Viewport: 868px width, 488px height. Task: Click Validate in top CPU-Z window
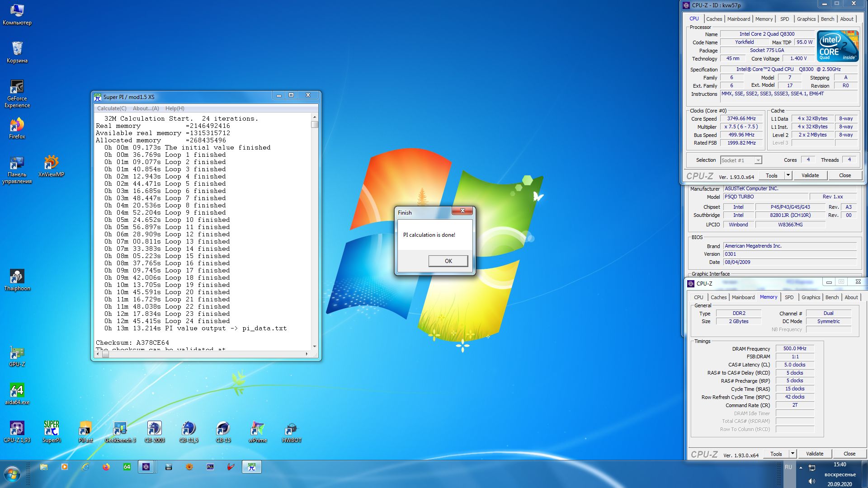(810, 175)
